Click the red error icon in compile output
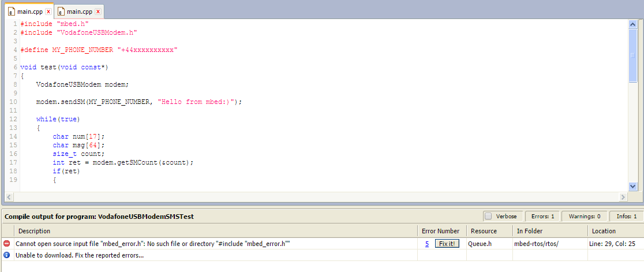Screen dimensions: 644x272 click(6, 244)
